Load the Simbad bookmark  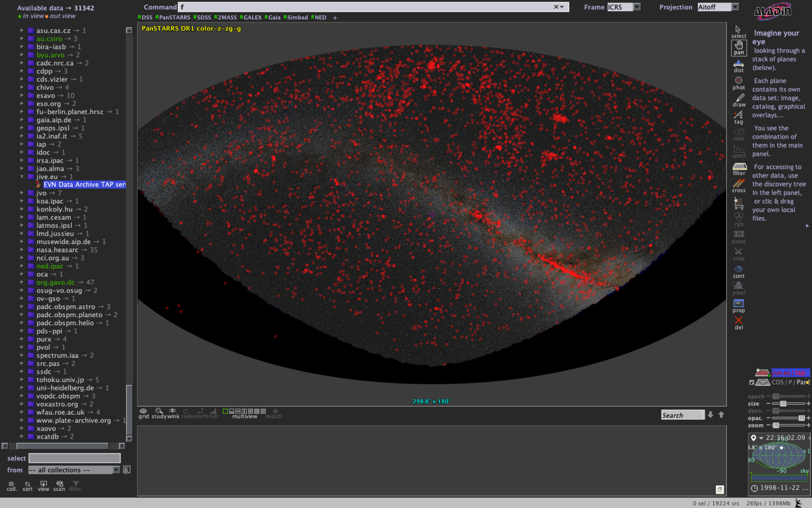[296, 17]
